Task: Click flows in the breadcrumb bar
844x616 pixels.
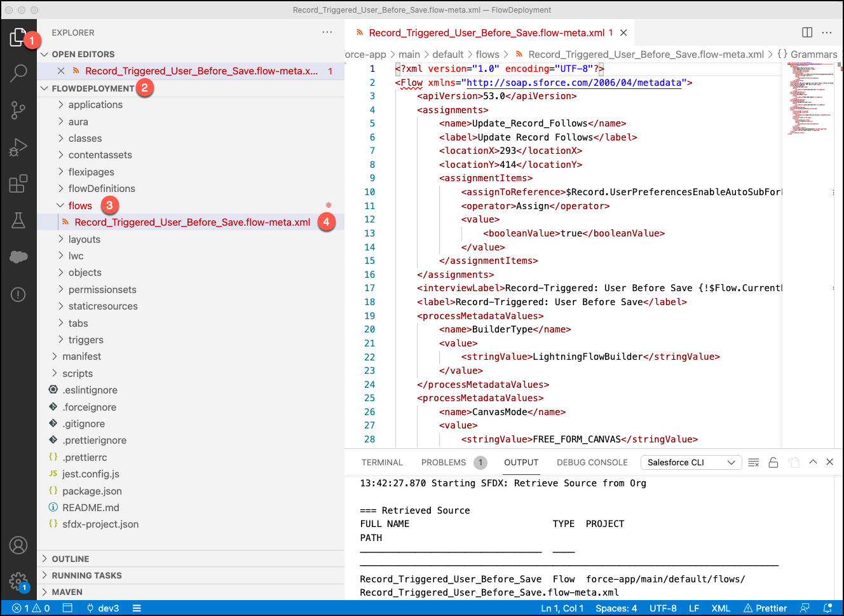Action: click(x=487, y=54)
